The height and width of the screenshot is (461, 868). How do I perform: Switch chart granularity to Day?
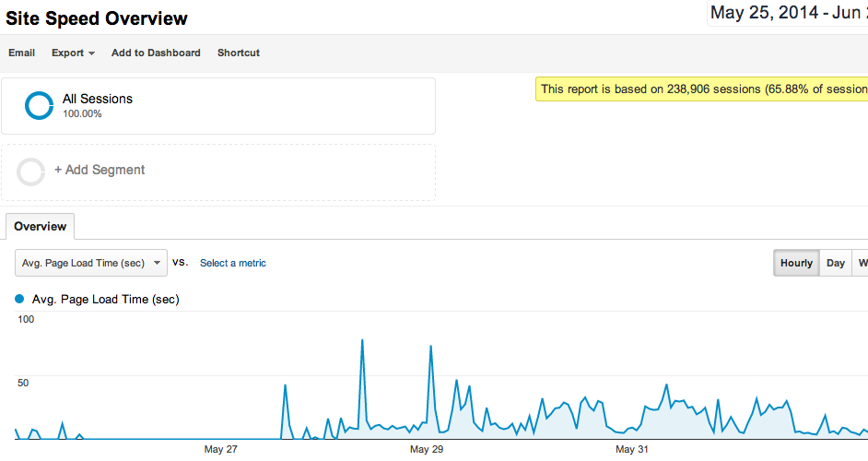[836, 263]
